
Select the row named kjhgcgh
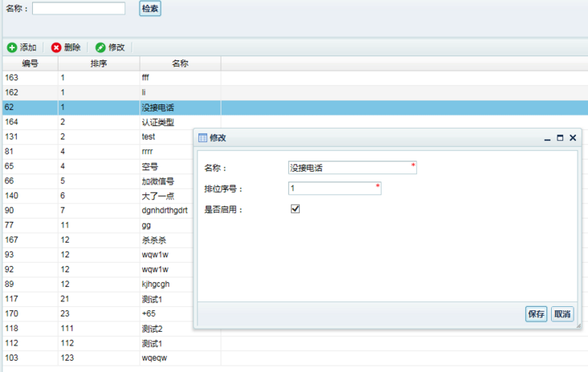pyautogui.click(x=97, y=284)
